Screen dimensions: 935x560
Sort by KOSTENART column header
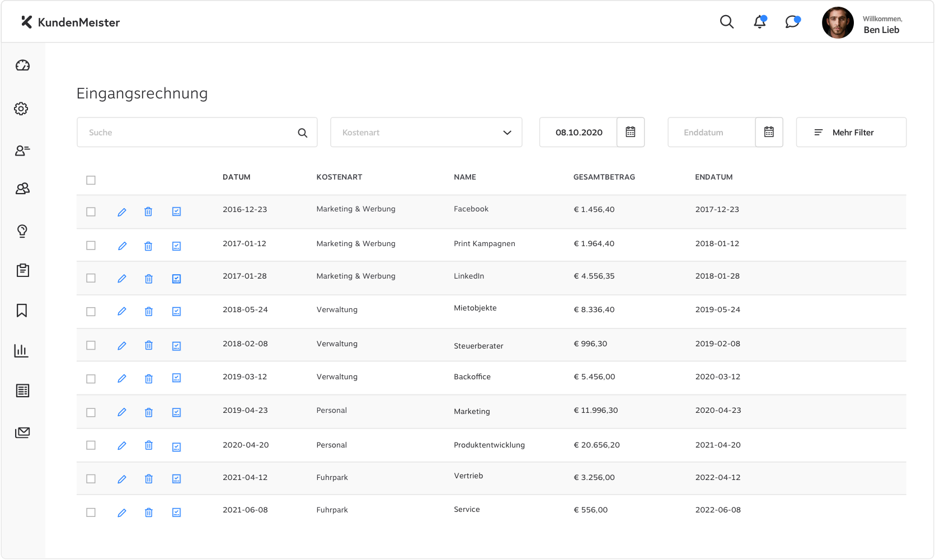tap(339, 177)
